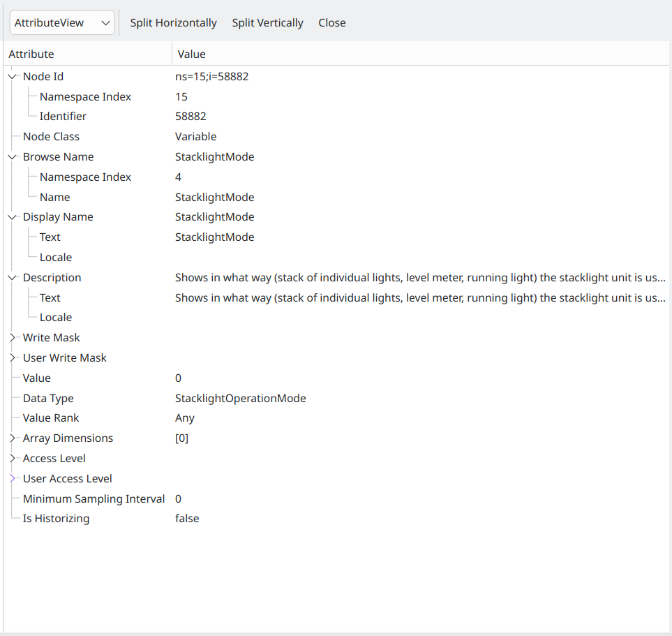Click the Split Horizontally button
This screenshot has width=672, height=636.
[173, 22]
